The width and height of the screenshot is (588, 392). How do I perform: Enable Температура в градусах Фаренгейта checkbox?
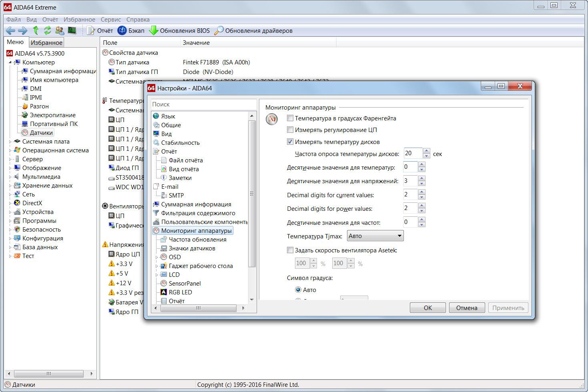point(290,118)
